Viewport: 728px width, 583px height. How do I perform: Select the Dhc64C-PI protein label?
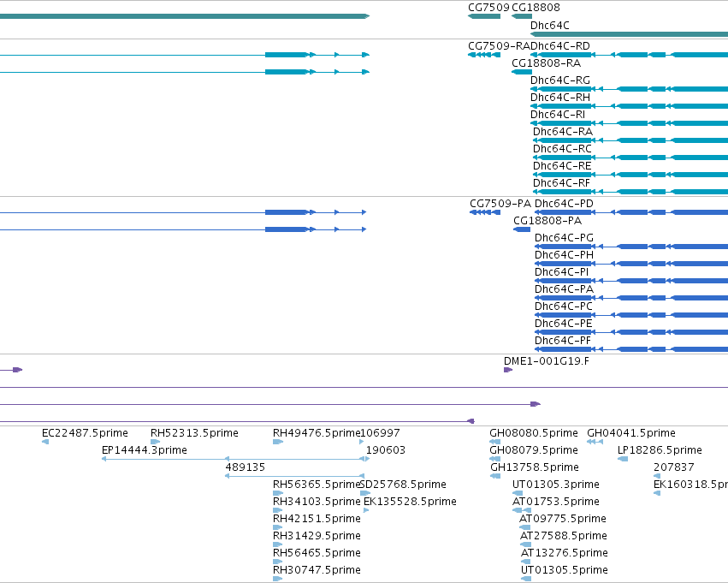pos(562,272)
